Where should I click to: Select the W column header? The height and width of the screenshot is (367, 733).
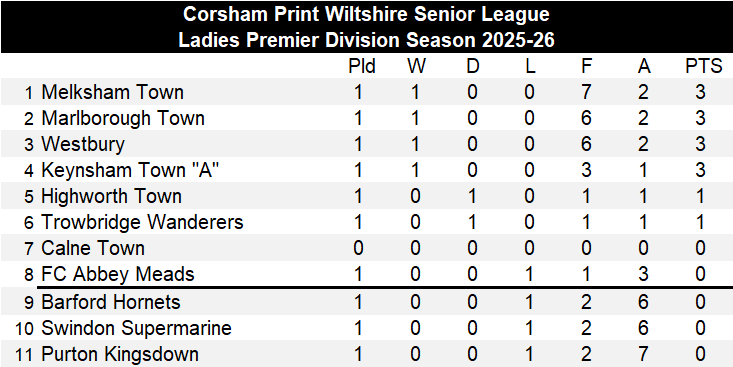(416, 67)
